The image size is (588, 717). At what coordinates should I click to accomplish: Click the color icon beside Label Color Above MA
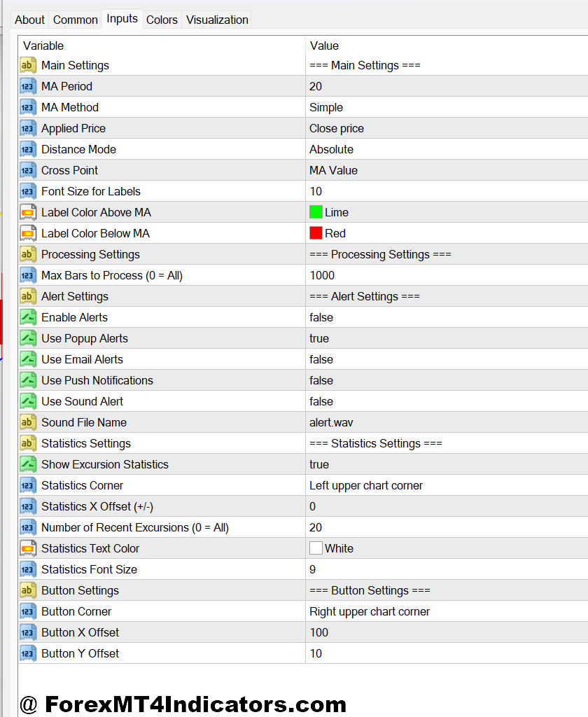click(27, 212)
